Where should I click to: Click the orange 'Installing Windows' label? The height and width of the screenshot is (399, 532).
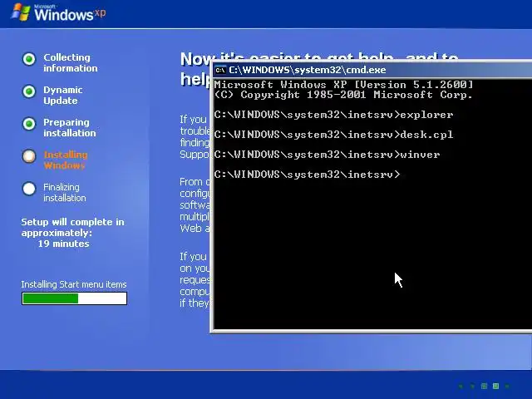[66, 160]
